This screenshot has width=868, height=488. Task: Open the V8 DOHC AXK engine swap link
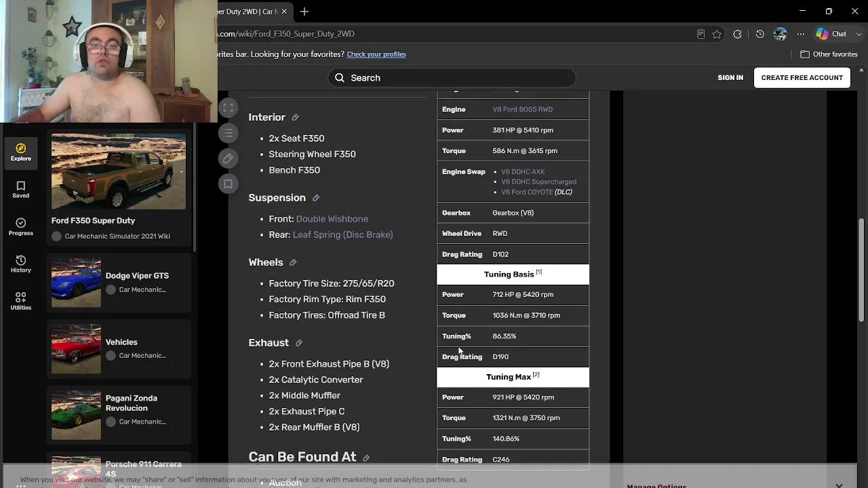[523, 171]
